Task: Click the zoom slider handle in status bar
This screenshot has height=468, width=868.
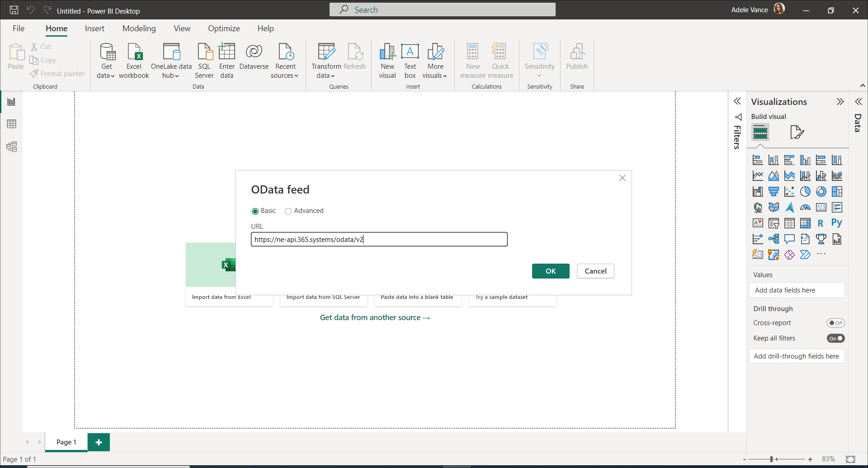Action: tap(772, 459)
